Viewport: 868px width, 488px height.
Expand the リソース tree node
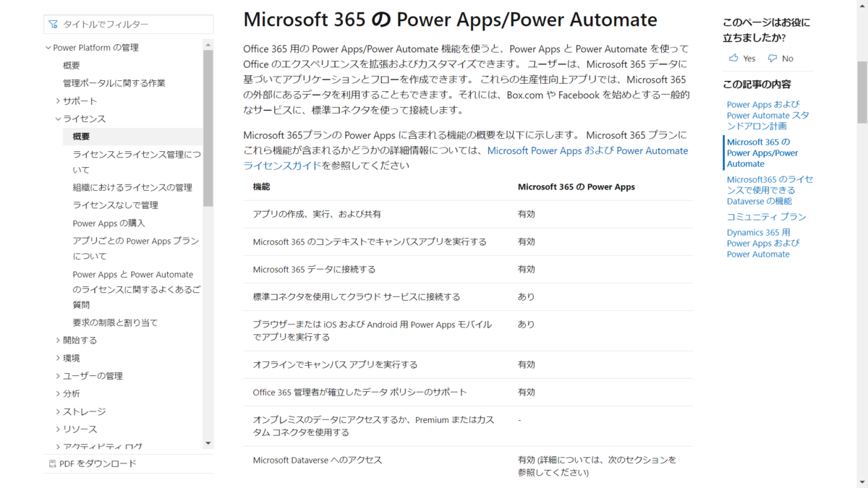58,429
